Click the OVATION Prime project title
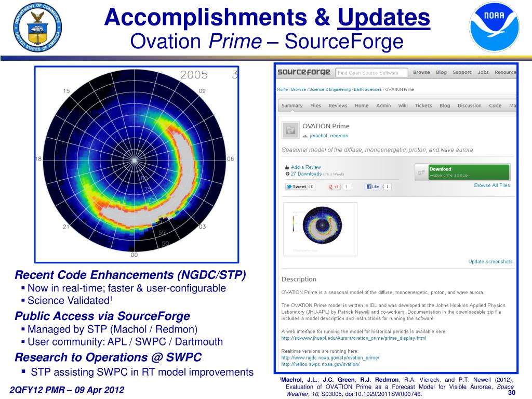 click(x=326, y=126)
